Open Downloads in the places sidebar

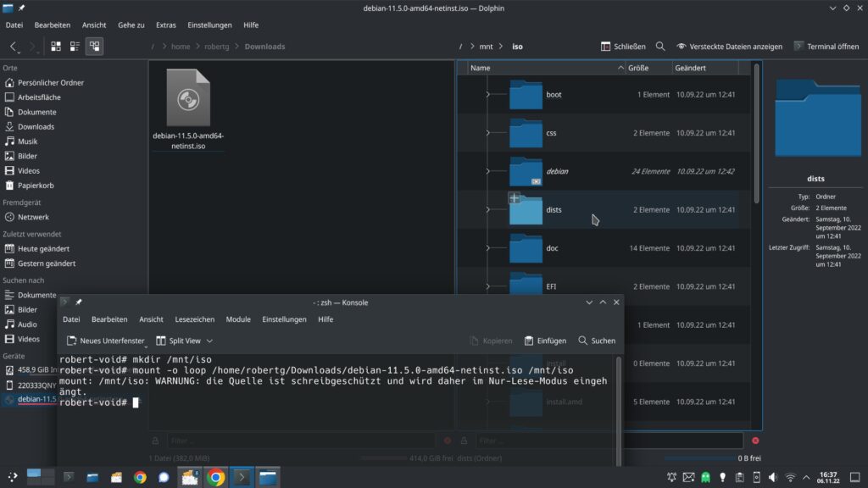pyautogui.click(x=30, y=127)
